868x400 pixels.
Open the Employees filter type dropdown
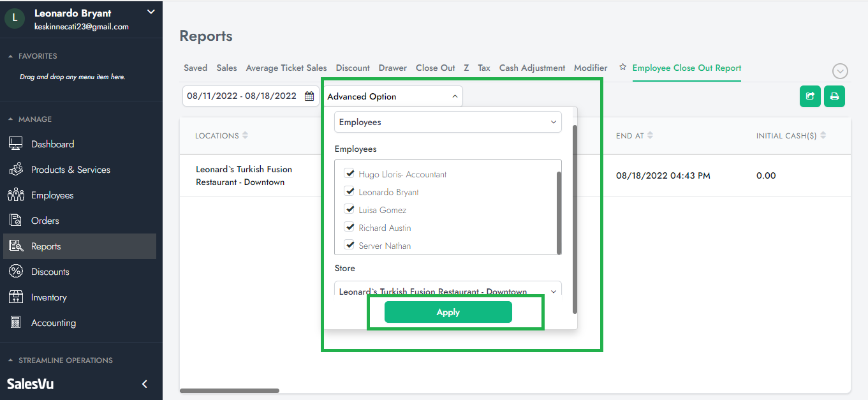pyautogui.click(x=448, y=122)
